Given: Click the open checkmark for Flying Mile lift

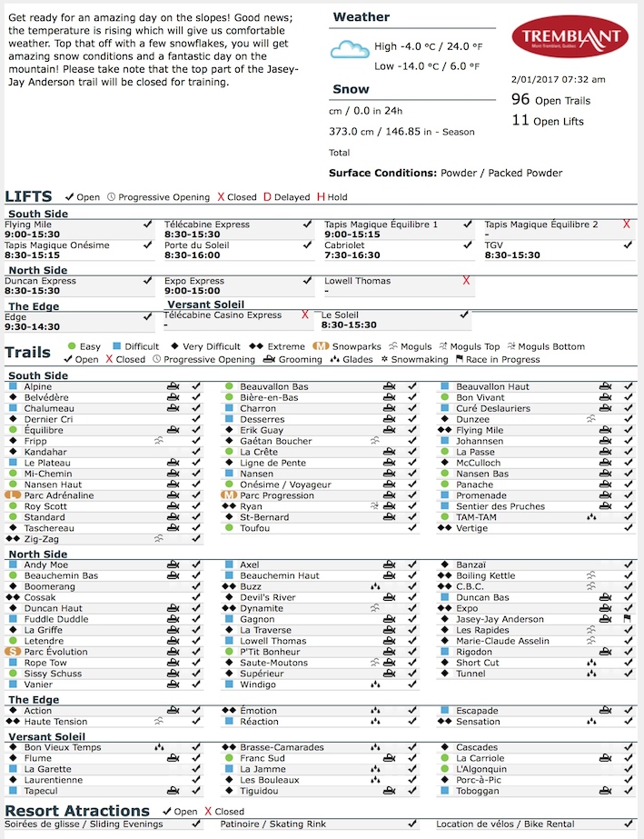Looking at the screenshot, I should [148, 225].
